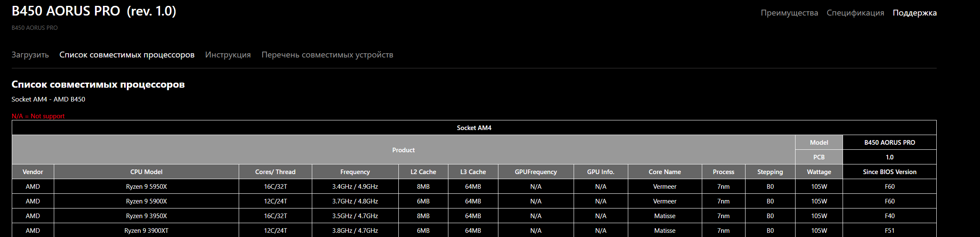Click the B450 AORUS PRO model cell
This screenshot has width=980, height=237.
tap(890, 143)
